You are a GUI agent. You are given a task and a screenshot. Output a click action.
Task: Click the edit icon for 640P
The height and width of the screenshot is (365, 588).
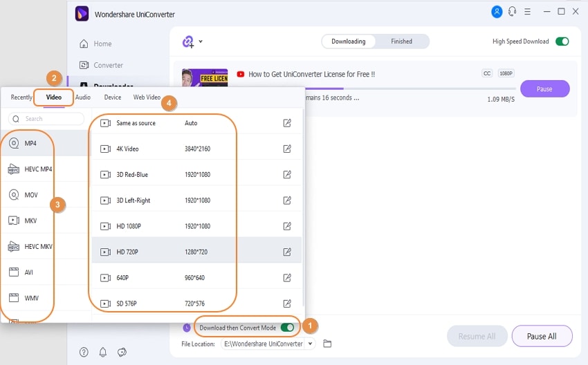[287, 278]
